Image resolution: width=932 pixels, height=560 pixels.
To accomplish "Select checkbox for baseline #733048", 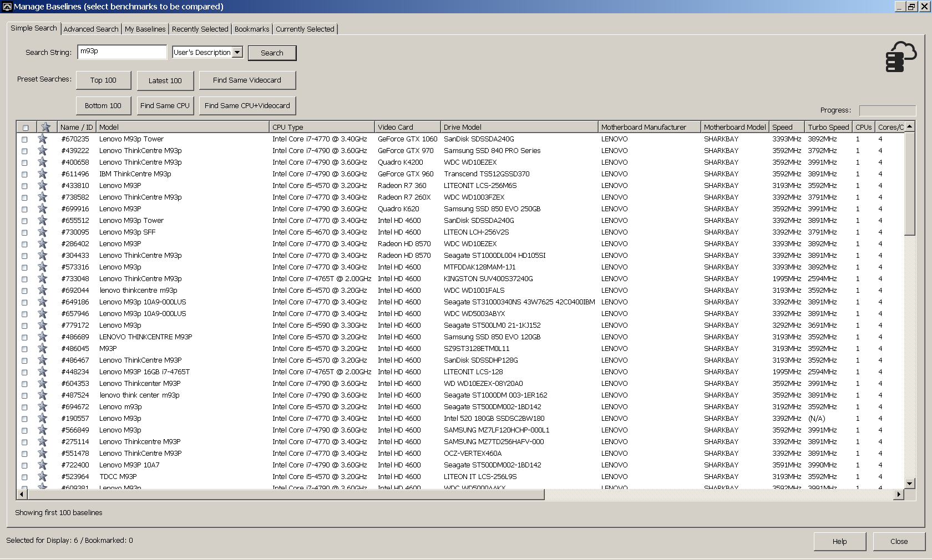I will click(24, 279).
